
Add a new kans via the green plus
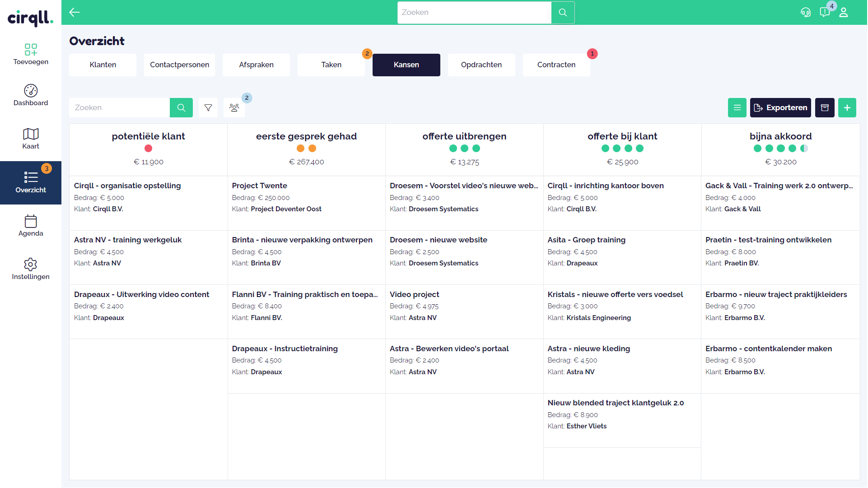pyautogui.click(x=847, y=107)
